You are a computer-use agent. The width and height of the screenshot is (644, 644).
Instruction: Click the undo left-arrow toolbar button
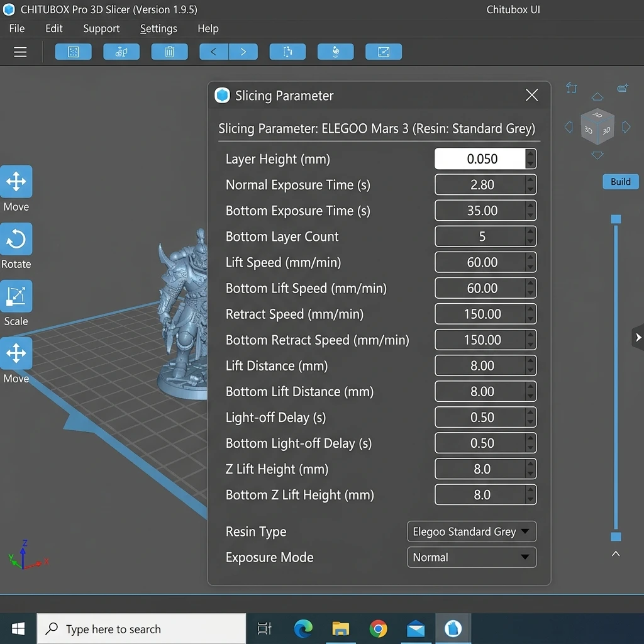(214, 52)
